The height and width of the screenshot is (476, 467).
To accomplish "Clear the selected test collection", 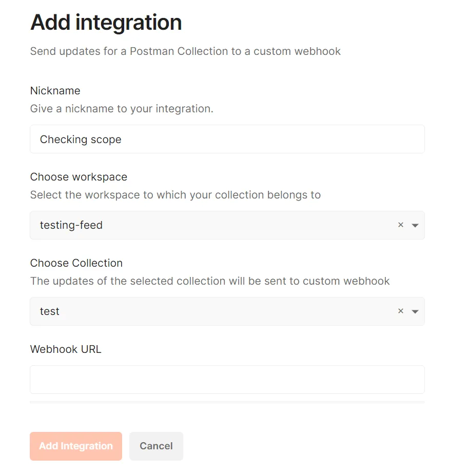I will (x=401, y=311).
